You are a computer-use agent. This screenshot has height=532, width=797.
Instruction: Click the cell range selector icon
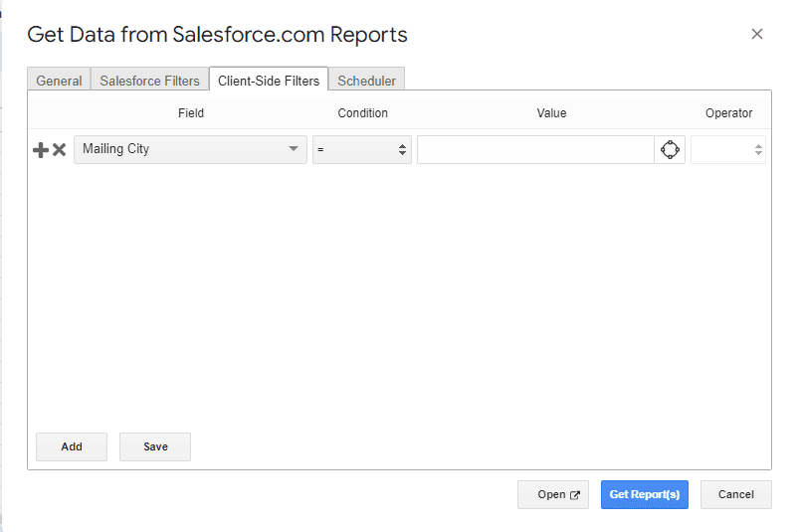coord(670,149)
